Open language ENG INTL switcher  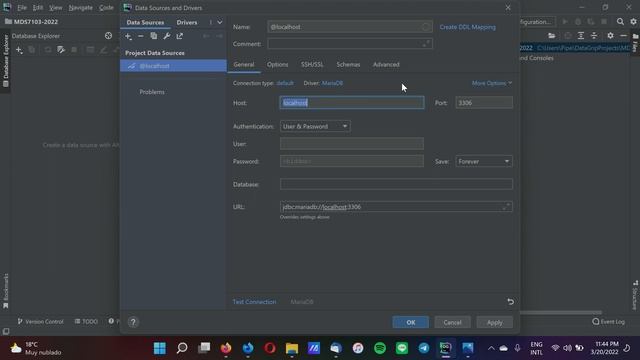coord(536,348)
